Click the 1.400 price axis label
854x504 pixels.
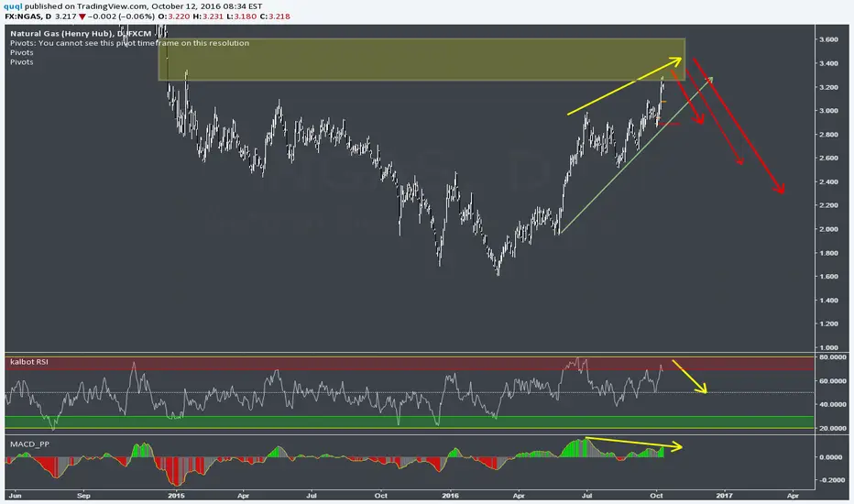828,301
